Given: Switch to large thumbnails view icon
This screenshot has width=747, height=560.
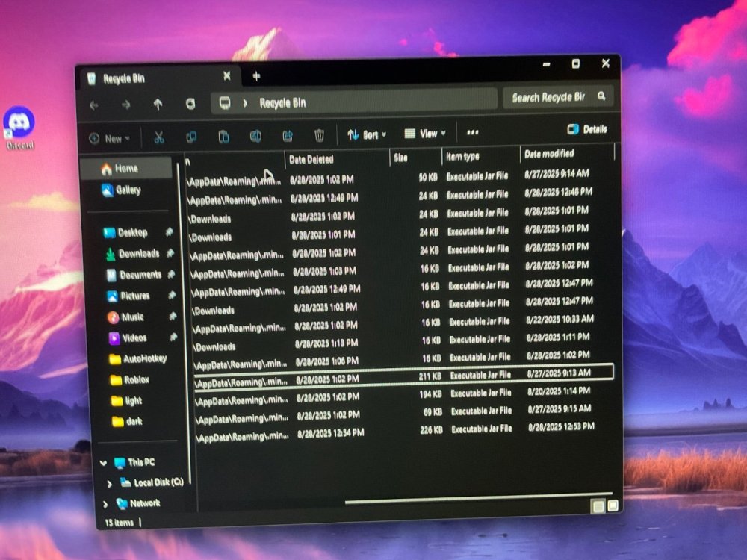Looking at the screenshot, I should click(613, 505).
